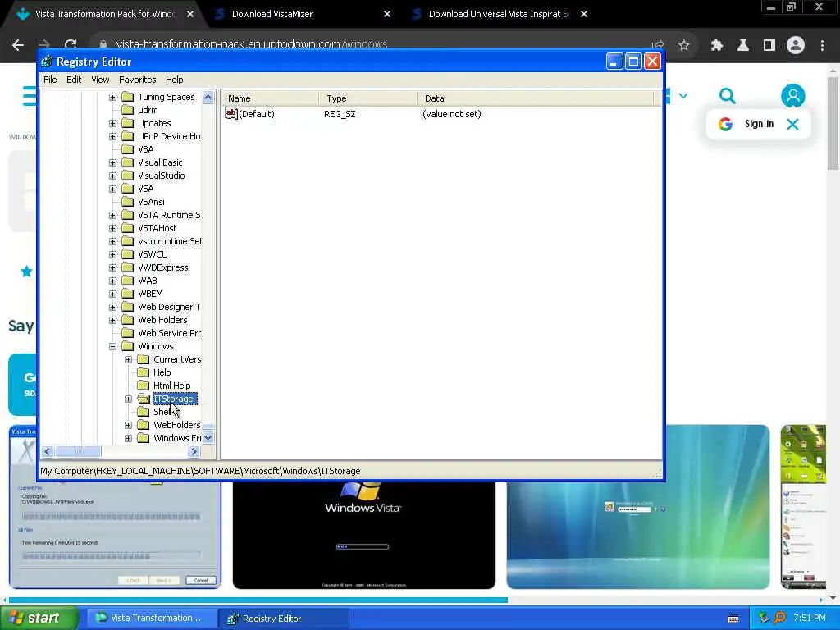The width and height of the screenshot is (840, 630).
Task: Select the Web Folders key
Action: [x=162, y=320]
